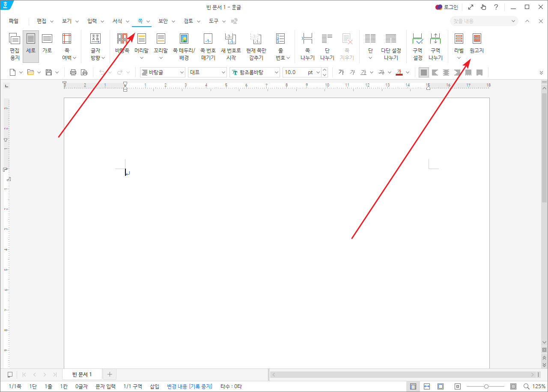This screenshot has width=548, height=392.
Task: Click the save disk icon
Action: click(x=49, y=72)
